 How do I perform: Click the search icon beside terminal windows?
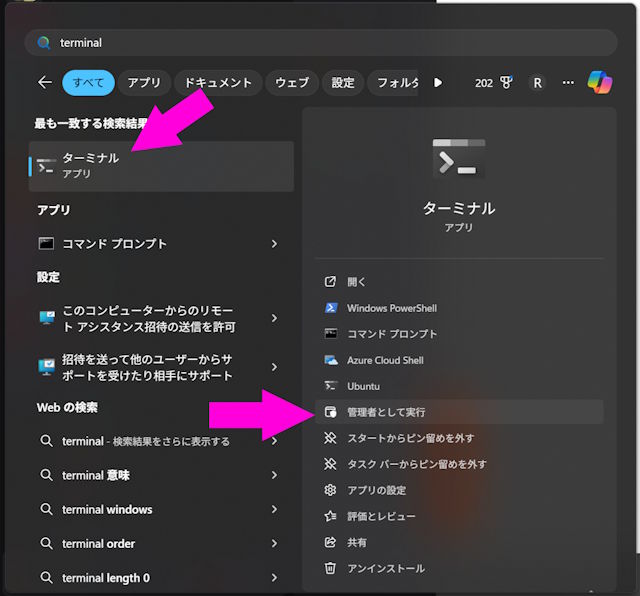click(47, 509)
